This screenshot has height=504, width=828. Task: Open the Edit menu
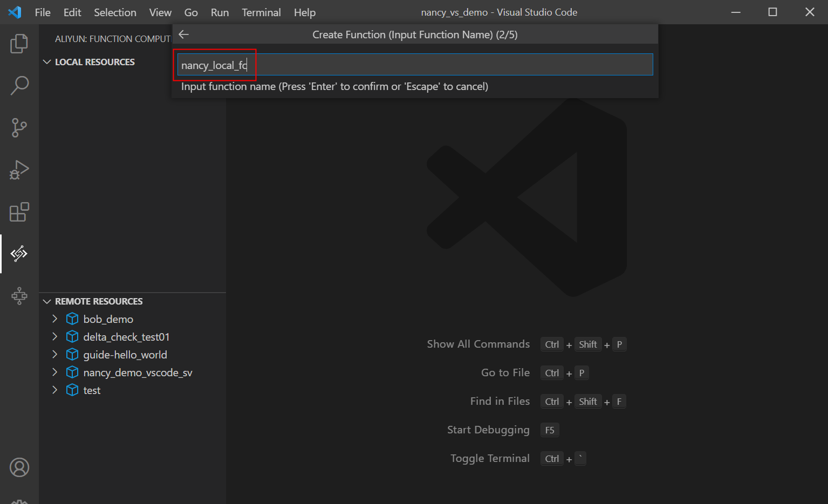[72, 12]
